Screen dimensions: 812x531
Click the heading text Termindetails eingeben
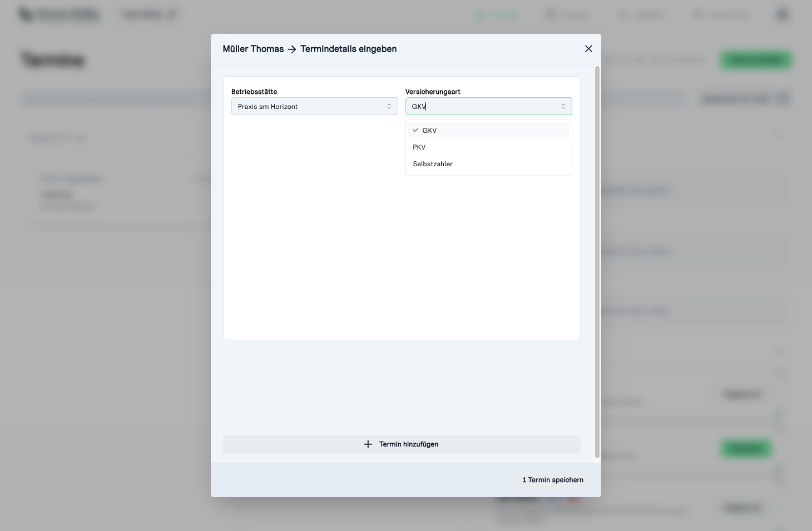click(x=349, y=49)
